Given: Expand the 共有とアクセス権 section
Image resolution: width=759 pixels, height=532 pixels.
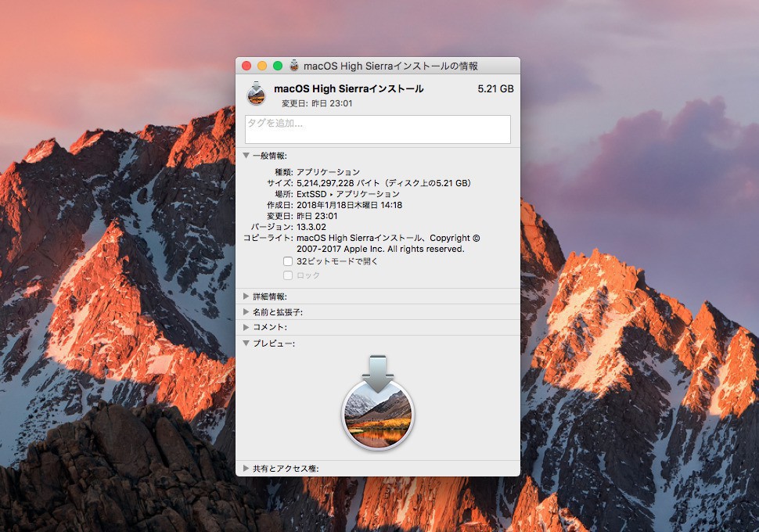Looking at the screenshot, I should (246, 468).
